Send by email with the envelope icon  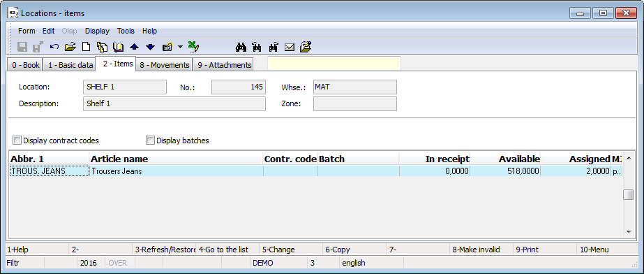click(290, 47)
